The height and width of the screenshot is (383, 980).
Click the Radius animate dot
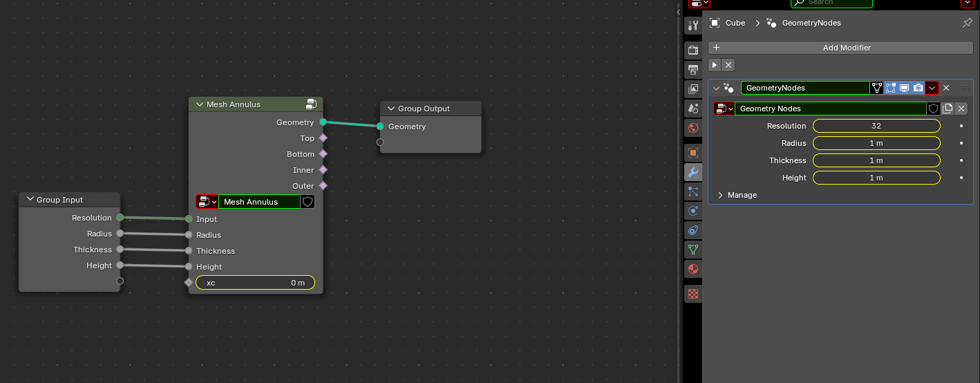click(961, 143)
